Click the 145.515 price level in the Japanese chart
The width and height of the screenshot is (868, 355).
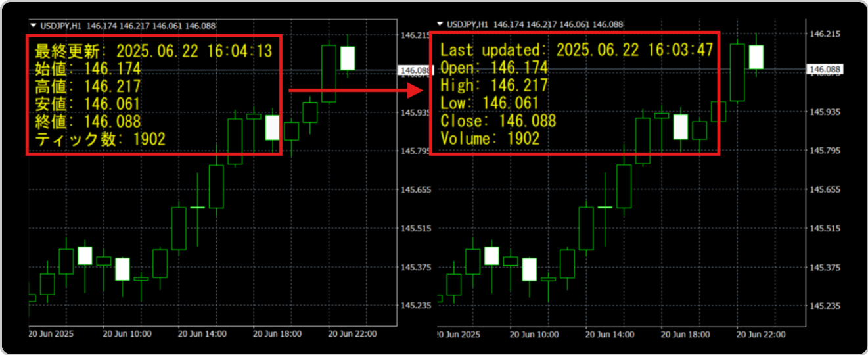tap(415, 229)
